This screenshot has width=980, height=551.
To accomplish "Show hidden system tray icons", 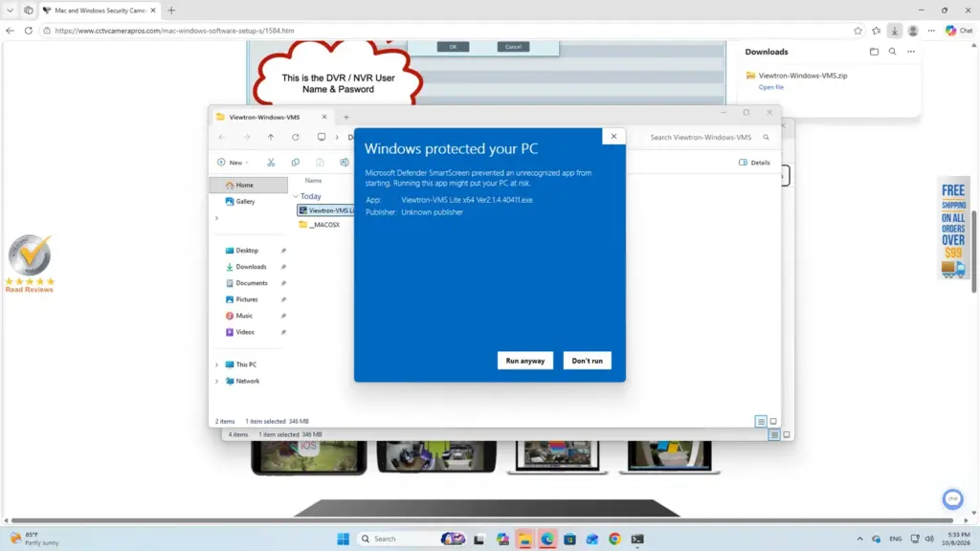I will tap(859, 539).
